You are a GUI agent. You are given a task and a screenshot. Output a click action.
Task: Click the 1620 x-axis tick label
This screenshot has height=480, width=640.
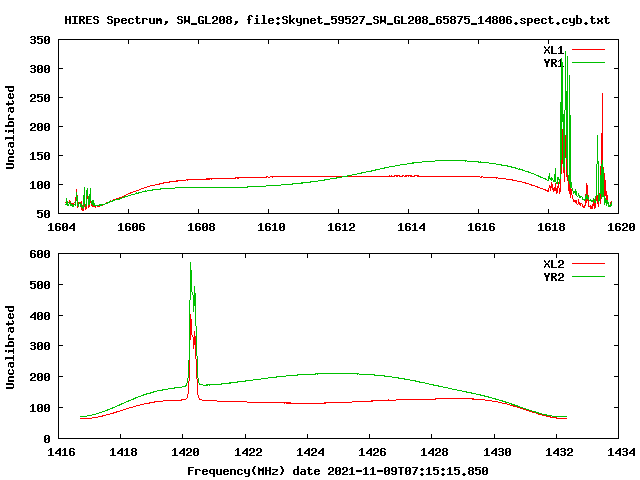tap(621, 227)
